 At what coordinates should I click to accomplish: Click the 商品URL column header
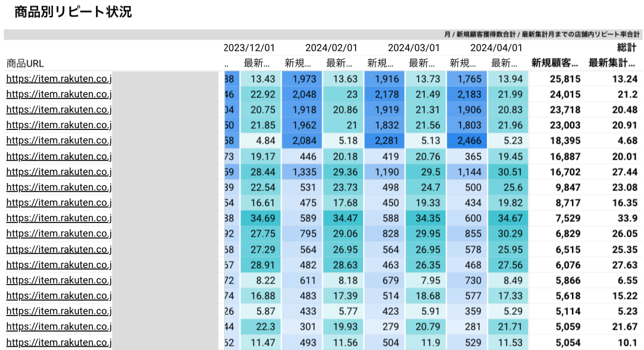[25, 63]
